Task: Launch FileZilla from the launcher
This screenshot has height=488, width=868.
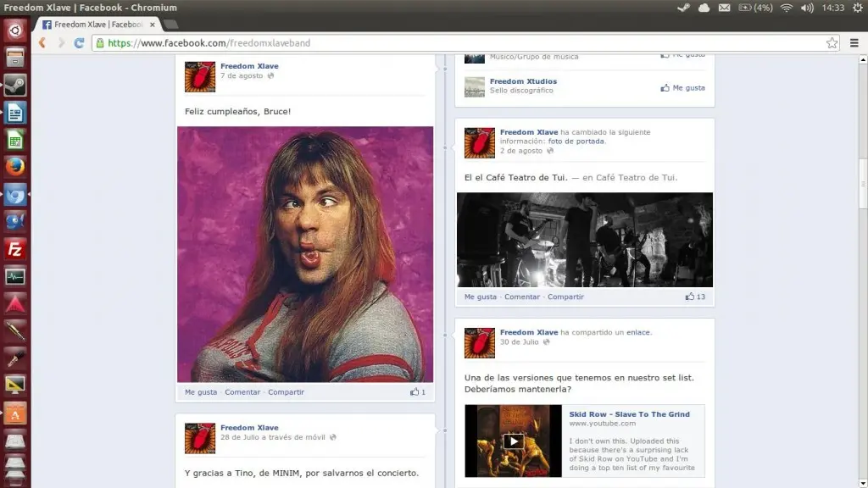Action: point(15,250)
